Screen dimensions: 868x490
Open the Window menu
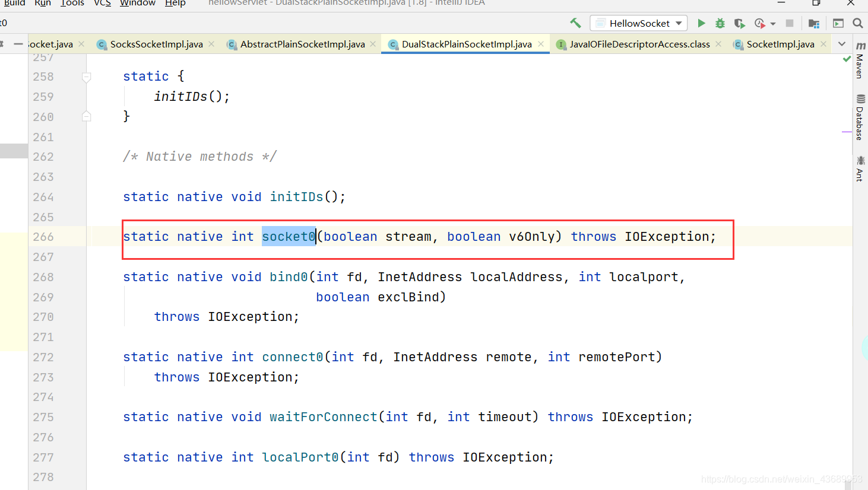(138, 3)
